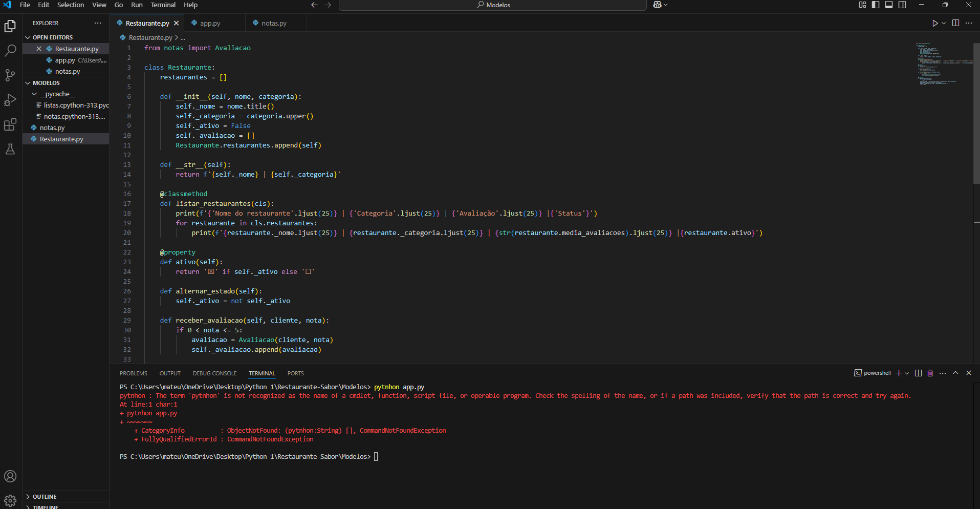Close Restaurante.py in Open Editors list
This screenshot has height=509, width=980.
click(39, 49)
